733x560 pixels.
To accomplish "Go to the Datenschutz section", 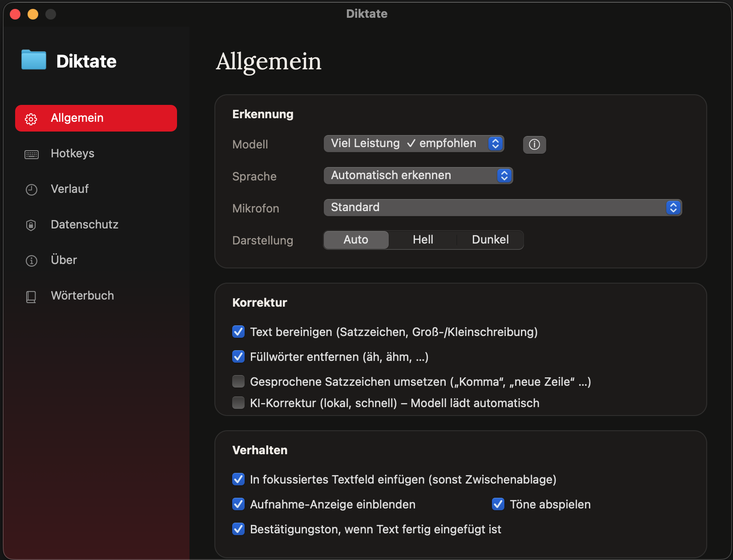I will tap(96, 224).
